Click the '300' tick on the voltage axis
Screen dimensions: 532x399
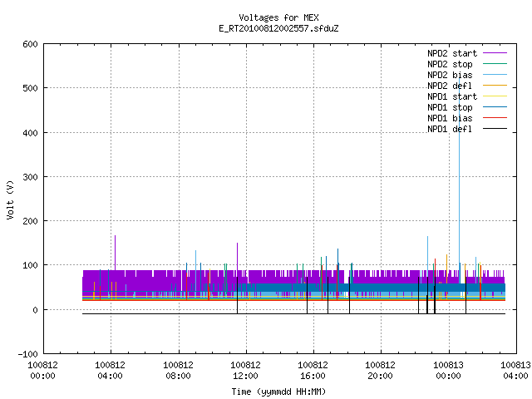pos(30,177)
